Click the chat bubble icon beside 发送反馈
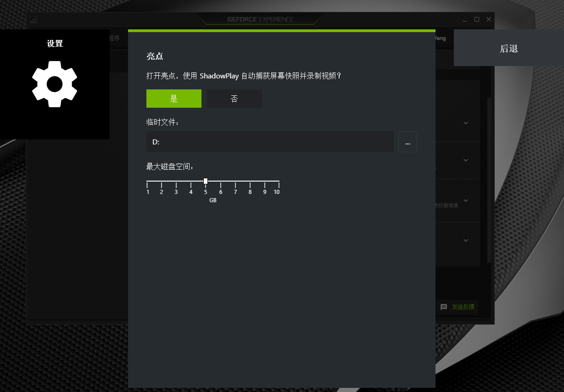This screenshot has height=392, width=564. (x=444, y=307)
